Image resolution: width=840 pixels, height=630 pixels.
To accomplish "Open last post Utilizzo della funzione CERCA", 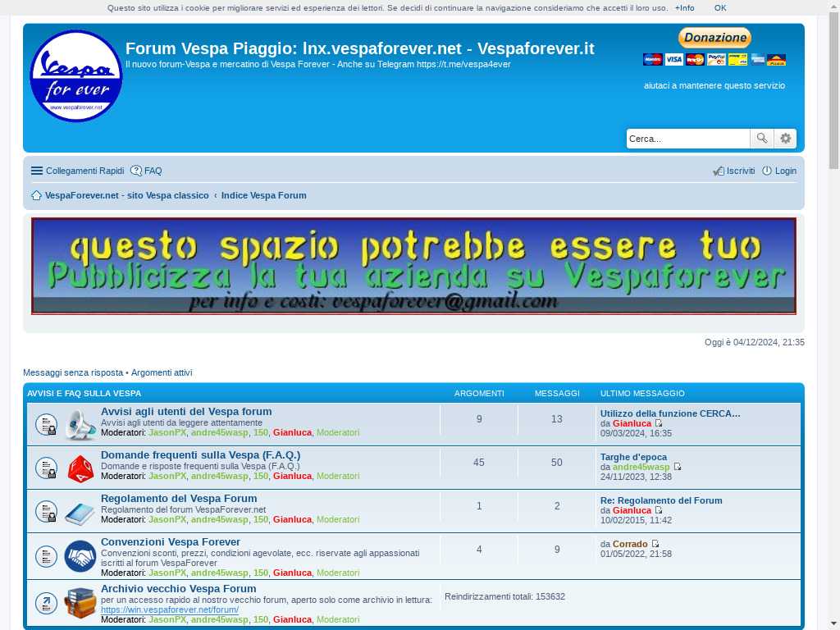I will [670, 413].
